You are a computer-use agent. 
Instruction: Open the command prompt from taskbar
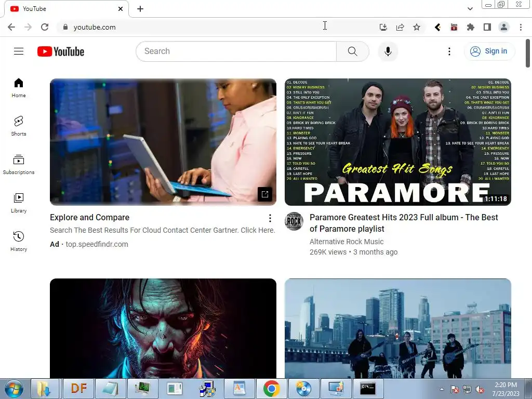[368, 389]
